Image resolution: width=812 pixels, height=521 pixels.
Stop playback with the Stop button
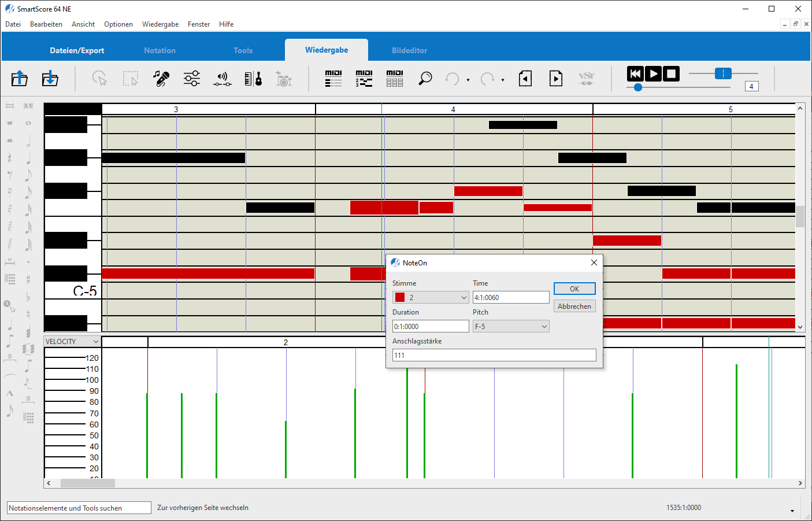coord(671,73)
